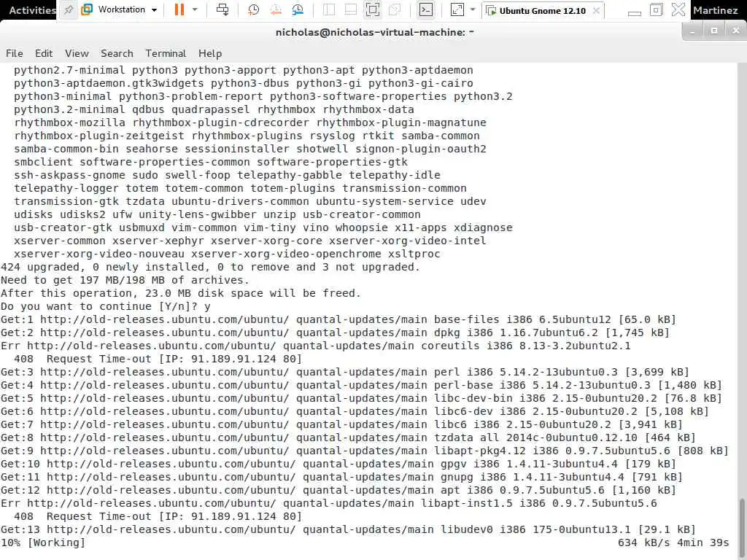Open the Search menu
Screen dimensions: 747x560
tap(117, 53)
